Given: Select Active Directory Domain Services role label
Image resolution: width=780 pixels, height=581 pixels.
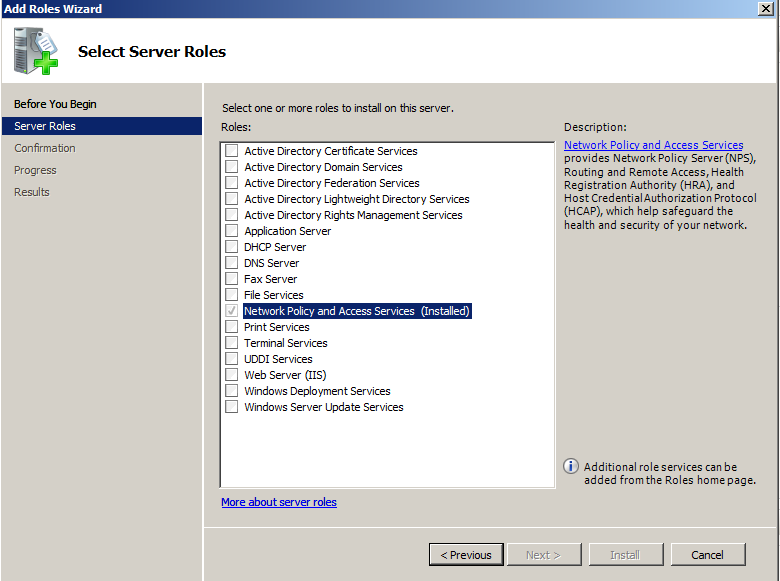Looking at the screenshot, I should click(323, 167).
